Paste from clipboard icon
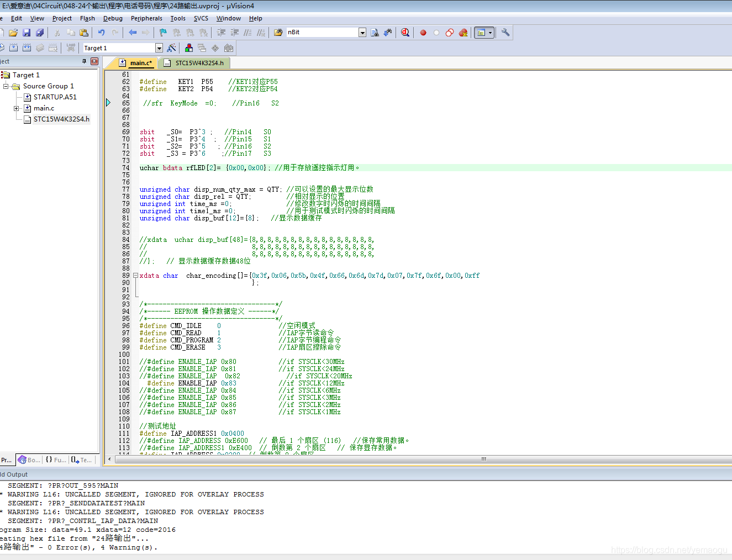The height and width of the screenshot is (560, 732). (x=83, y=33)
